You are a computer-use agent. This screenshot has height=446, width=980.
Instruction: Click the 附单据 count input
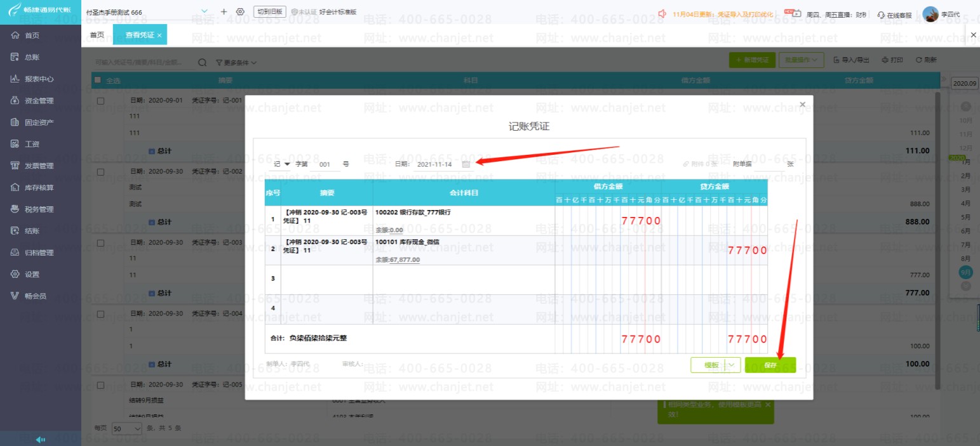770,164
